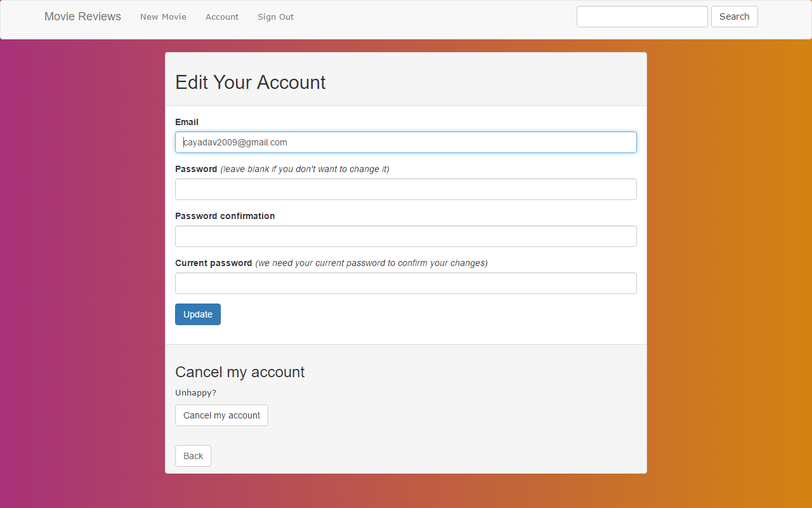Focus the Email input field

coord(406,142)
